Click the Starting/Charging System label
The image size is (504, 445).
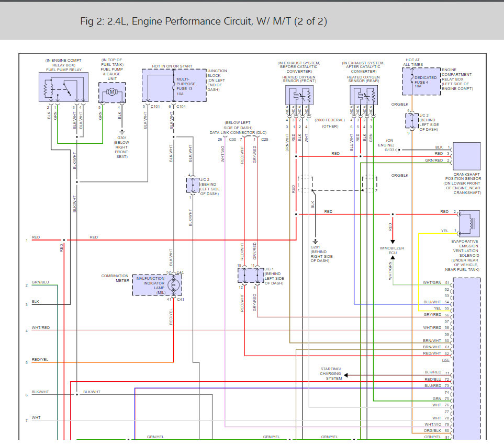[331, 373]
